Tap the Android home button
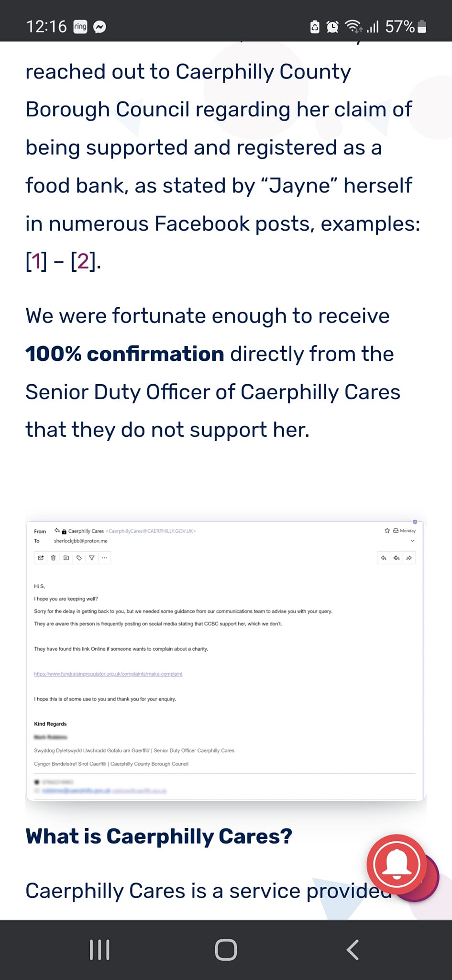Screen dimensions: 452x980 (x=226, y=950)
